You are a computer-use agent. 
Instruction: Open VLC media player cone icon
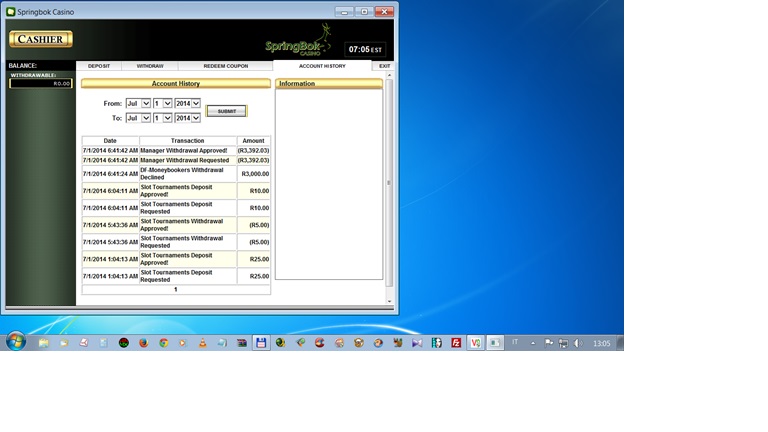203,343
